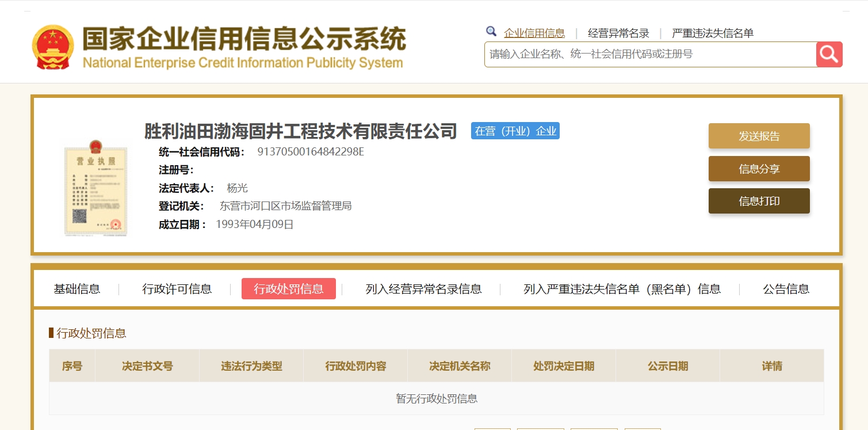Click legal representative name 杨光
This screenshot has width=868, height=430.
point(238,188)
